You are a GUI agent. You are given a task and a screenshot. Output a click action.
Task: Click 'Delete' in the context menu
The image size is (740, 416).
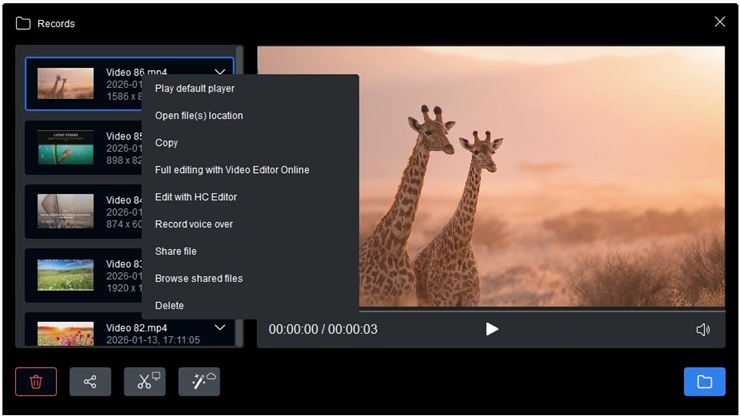[x=170, y=305]
